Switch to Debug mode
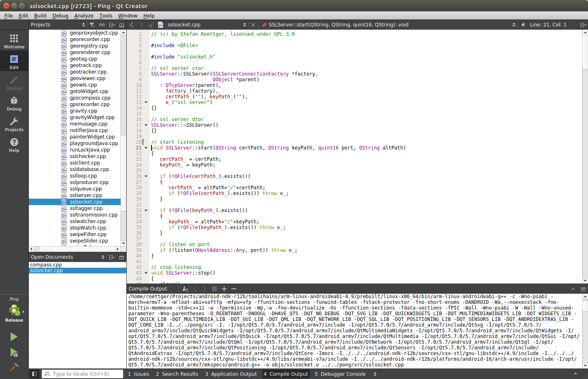This screenshot has width=588, height=379. point(14,104)
